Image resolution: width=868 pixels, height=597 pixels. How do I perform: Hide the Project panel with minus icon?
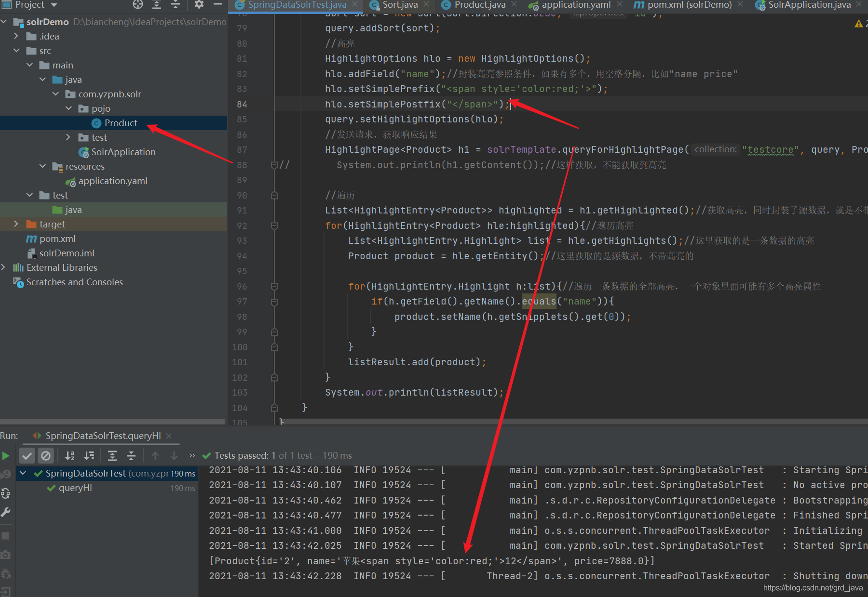pos(218,5)
